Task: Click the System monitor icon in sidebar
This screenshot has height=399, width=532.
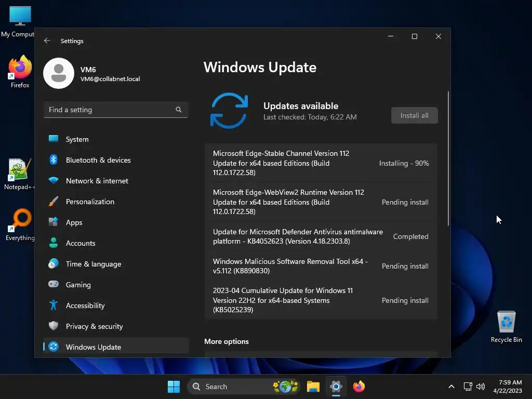Action: coord(54,139)
